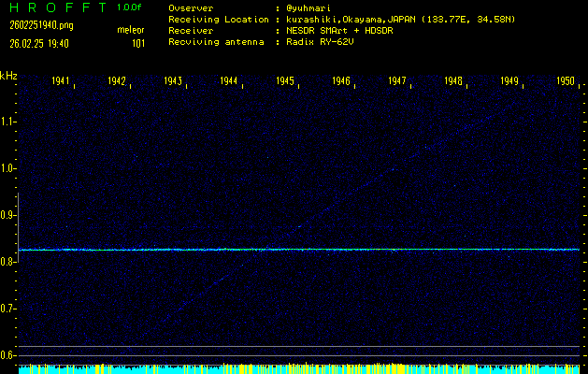Click the kHz axis unit label

click(x=8, y=76)
